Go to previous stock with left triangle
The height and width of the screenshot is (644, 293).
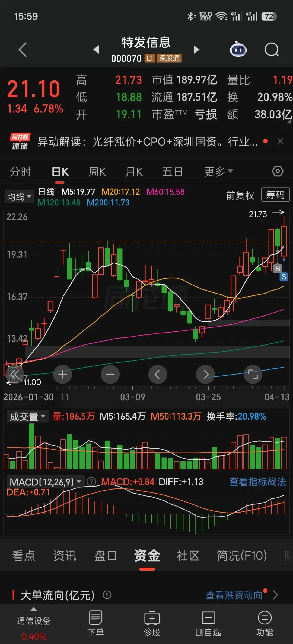coord(96,50)
